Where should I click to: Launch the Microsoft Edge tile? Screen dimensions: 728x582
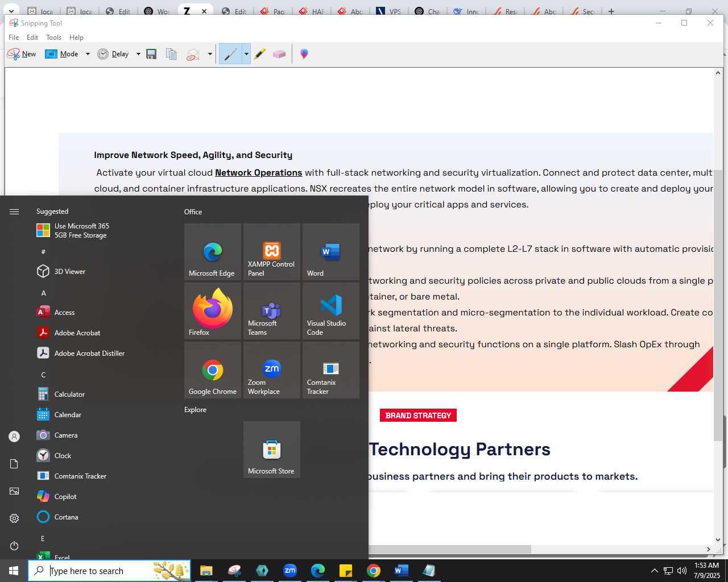click(x=213, y=252)
